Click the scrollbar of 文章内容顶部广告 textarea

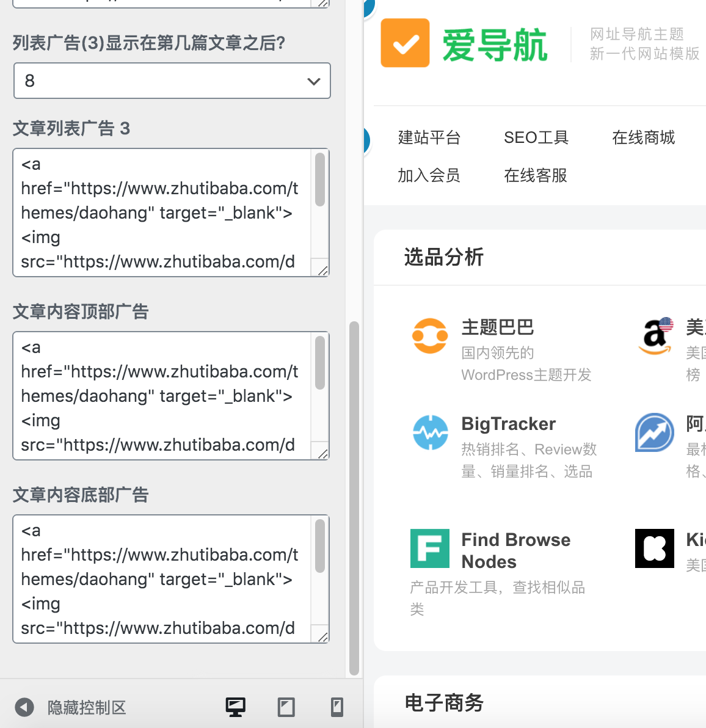(x=320, y=363)
